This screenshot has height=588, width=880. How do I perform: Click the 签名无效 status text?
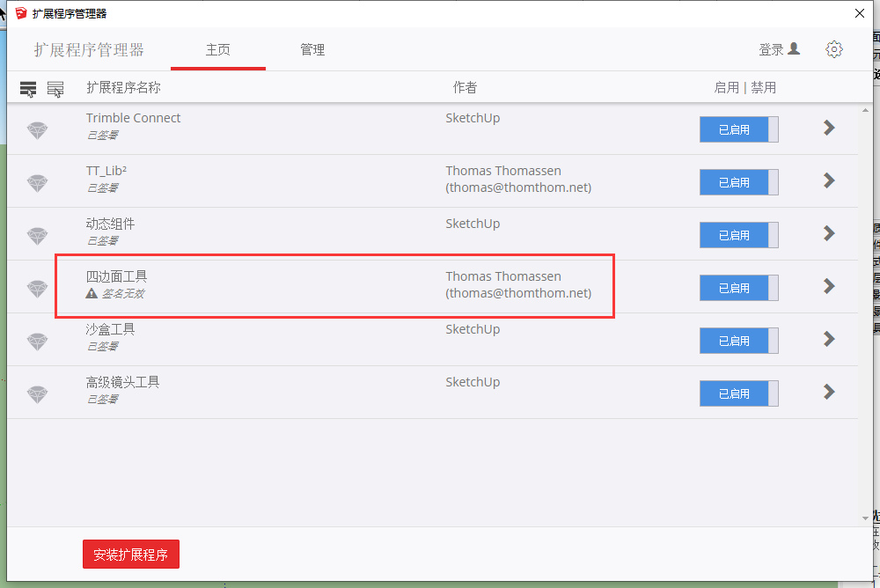[x=123, y=293]
